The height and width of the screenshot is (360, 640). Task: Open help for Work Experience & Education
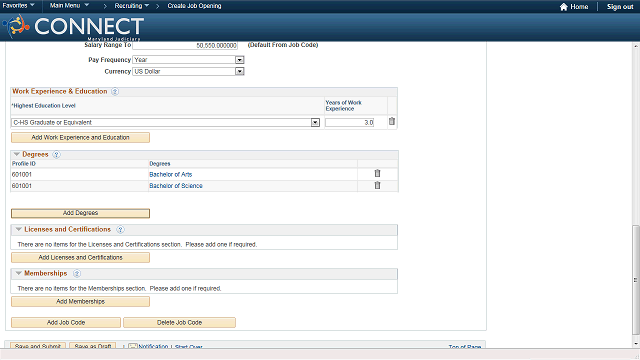click(115, 91)
